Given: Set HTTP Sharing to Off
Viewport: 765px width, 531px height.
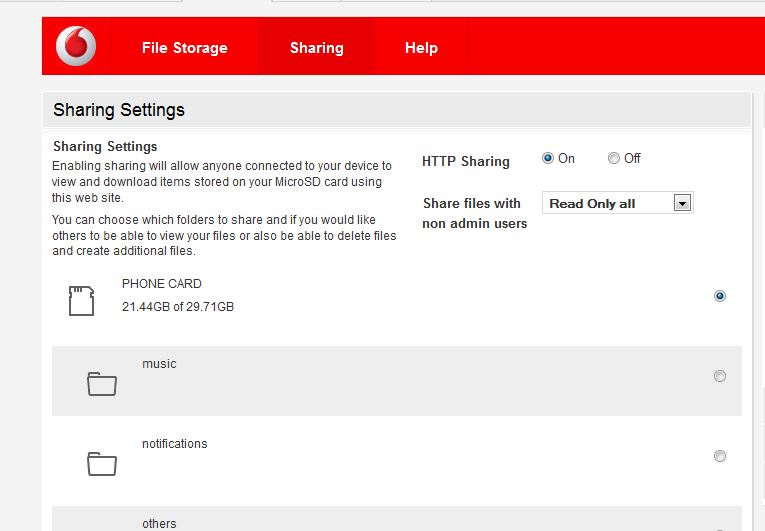Looking at the screenshot, I should (x=614, y=158).
